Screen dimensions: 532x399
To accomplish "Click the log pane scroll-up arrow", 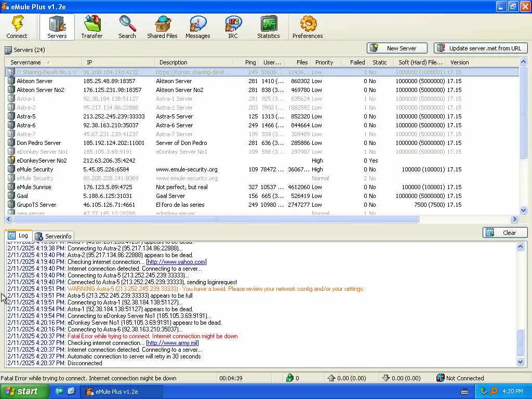I will (x=520, y=247).
